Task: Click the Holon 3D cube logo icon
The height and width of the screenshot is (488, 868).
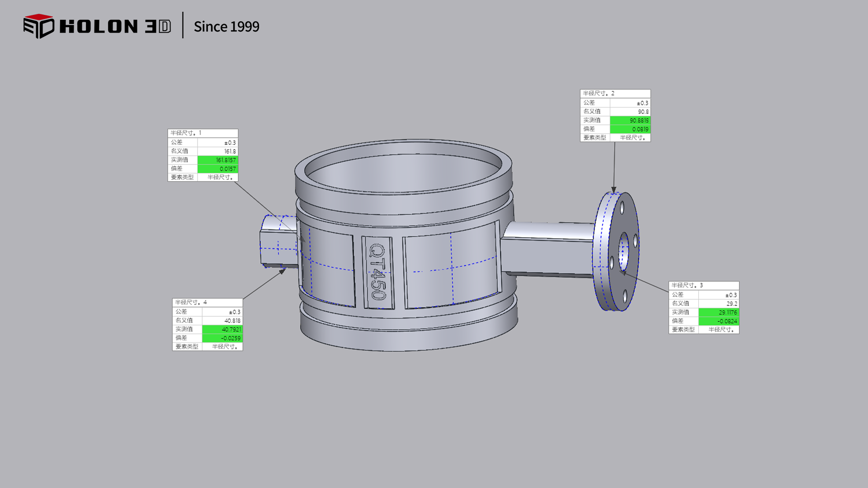Action: tap(38, 26)
